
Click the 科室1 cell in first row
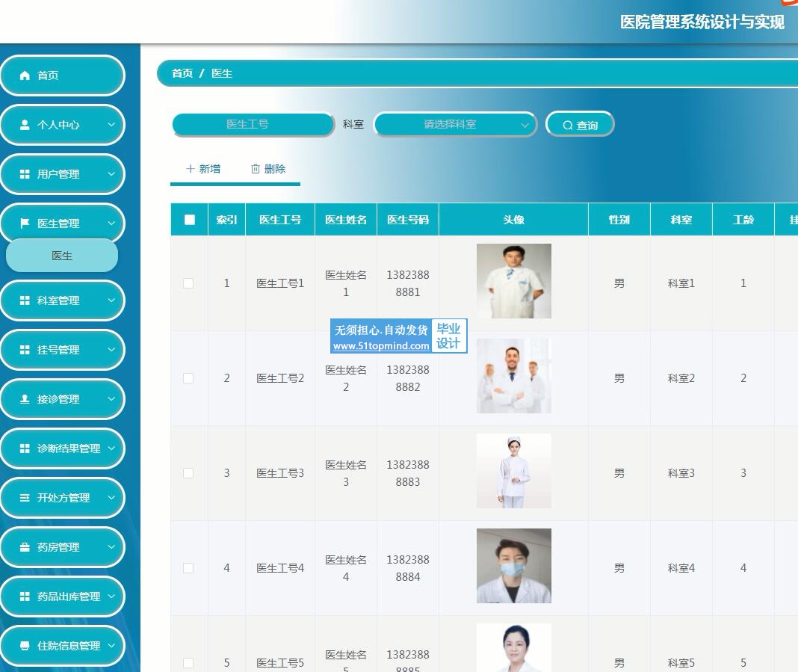681,283
